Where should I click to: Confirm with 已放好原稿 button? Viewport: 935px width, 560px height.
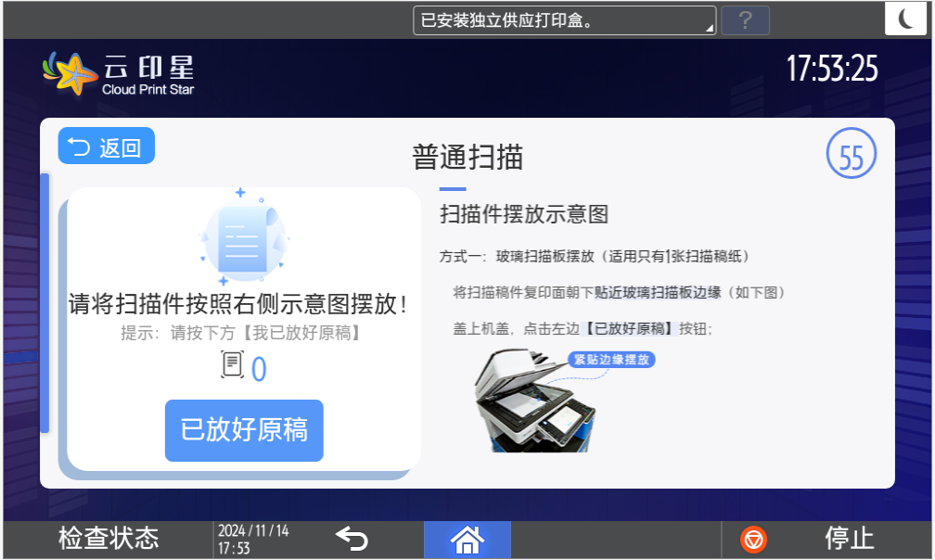[244, 430]
